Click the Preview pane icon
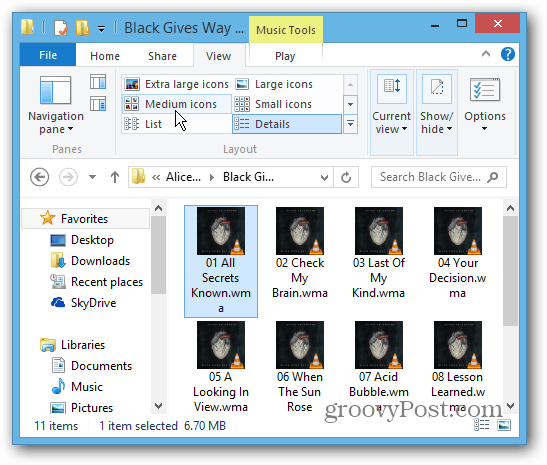 pos(98,82)
